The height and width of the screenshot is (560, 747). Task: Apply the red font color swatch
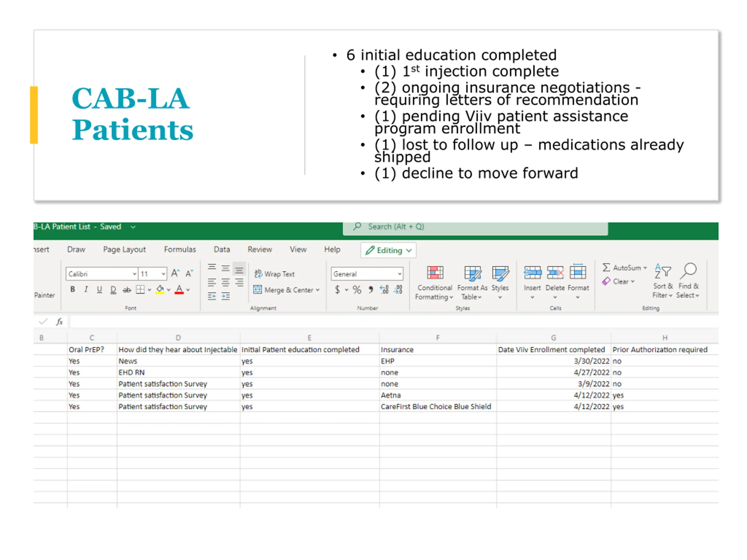pyautogui.click(x=179, y=290)
